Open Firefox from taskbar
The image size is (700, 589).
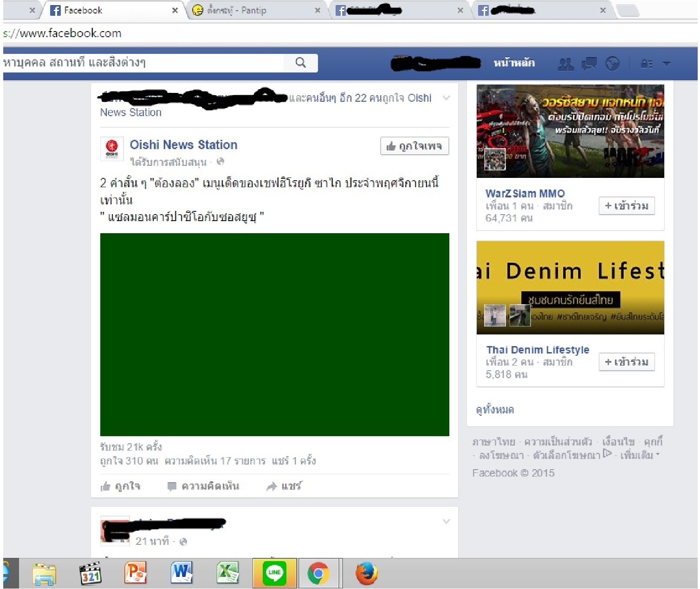coord(366,574)
